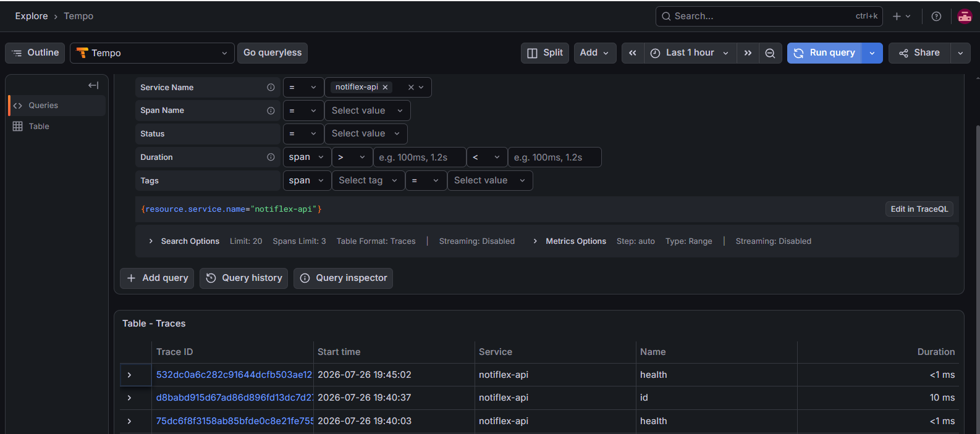Open the Last 1 hour time picker
The image size is (980, 434).
(x=690, y=53)
